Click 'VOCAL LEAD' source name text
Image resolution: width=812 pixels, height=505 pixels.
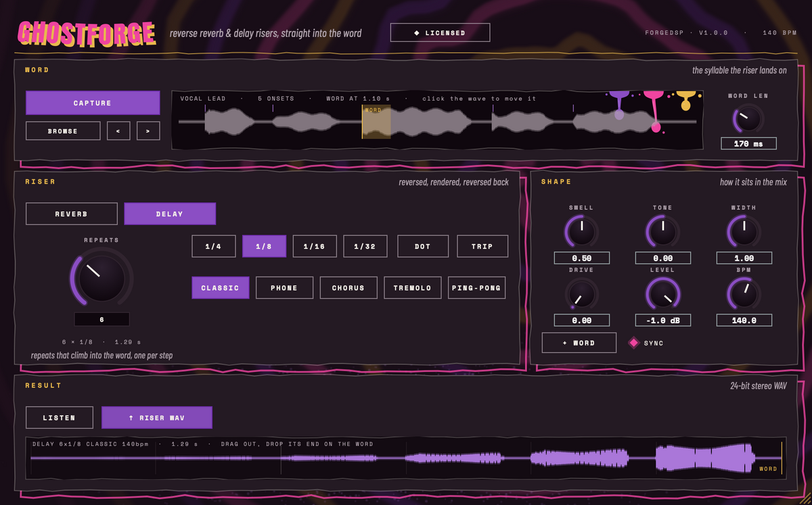(x=203, y=99)
